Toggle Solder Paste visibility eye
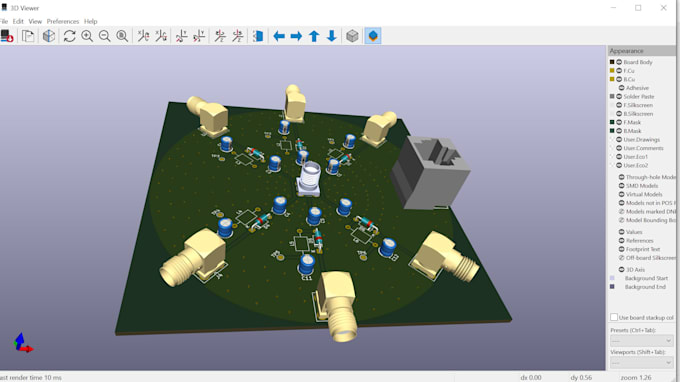680x382 pixels. click(619, 97)
